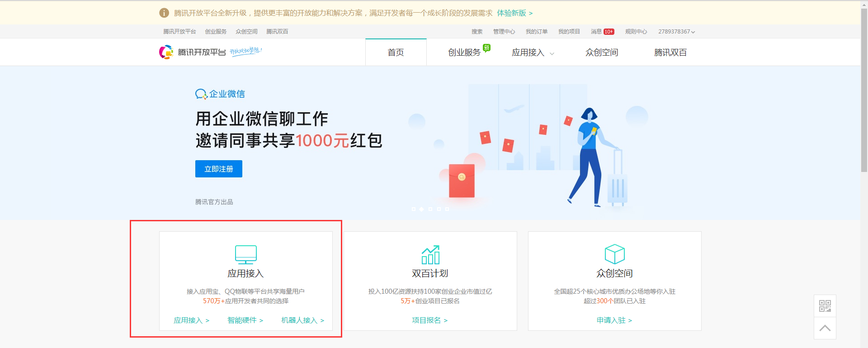Click the 立即注册 button

tap(219, 169)
